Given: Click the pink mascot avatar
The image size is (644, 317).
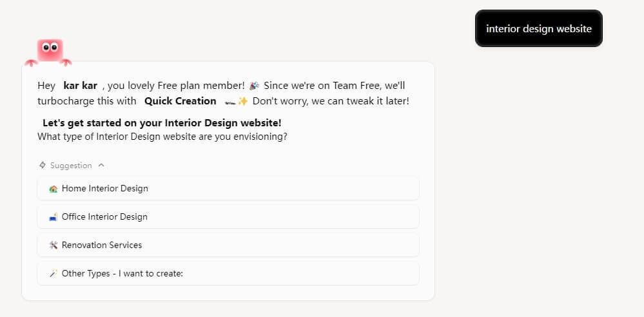Looking at the screenshot, I should click(x=49, y=52).
